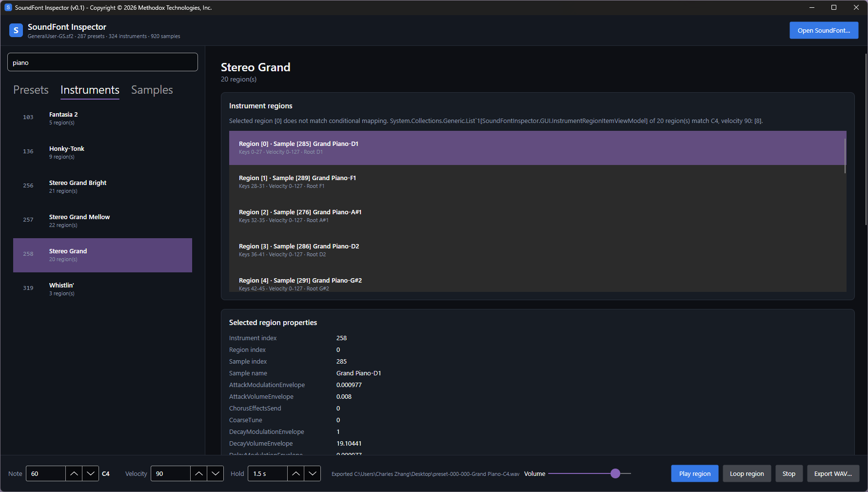Decrease the Hold duration with down arrow
868x492 pixels.
pyautogui.click(x=312, y=473)
